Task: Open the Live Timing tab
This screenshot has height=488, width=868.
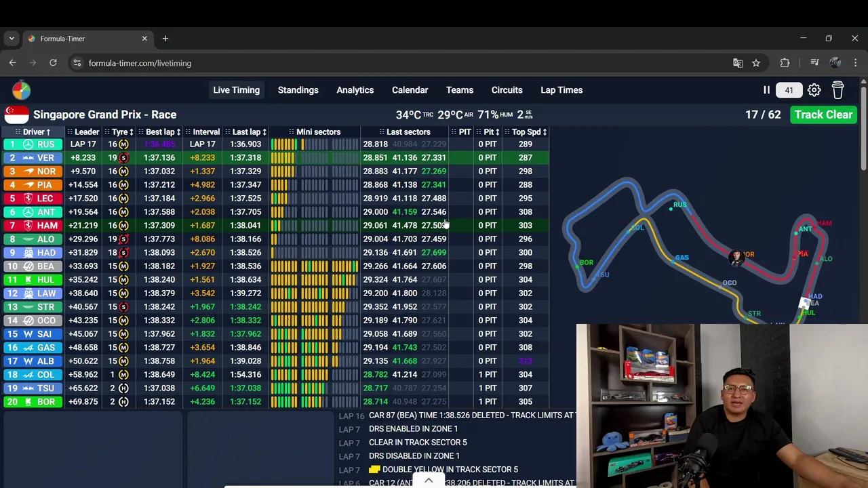Action: [x=236, y=90]
